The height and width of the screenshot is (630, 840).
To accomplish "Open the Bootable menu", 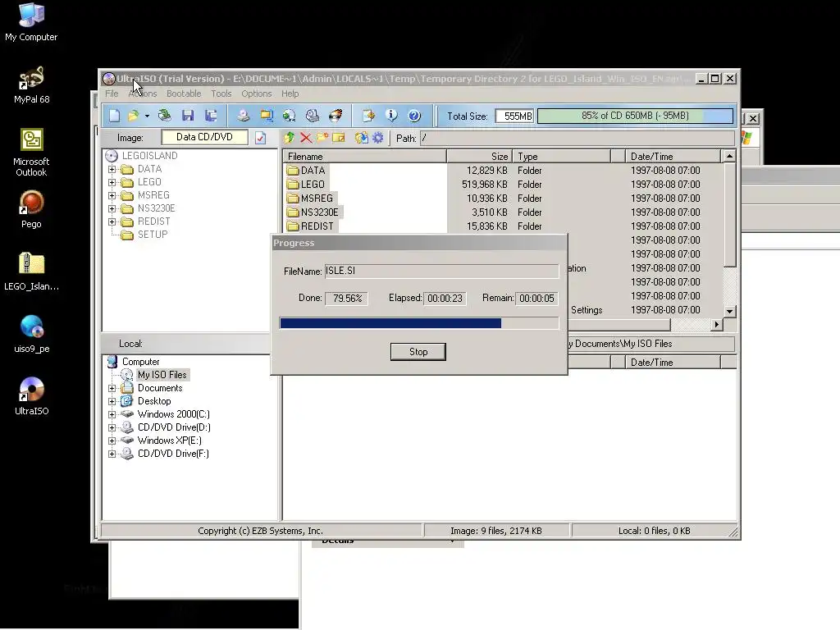I will click(184, 94).
